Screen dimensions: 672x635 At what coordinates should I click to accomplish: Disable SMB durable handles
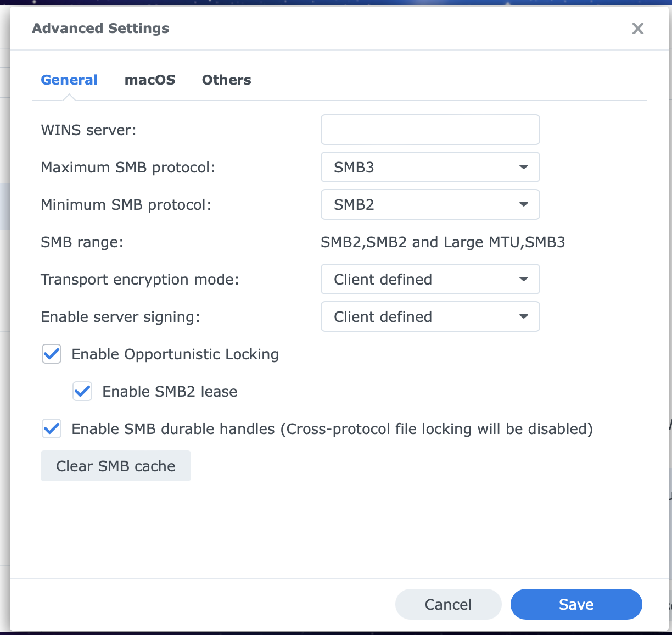(51, 429)
